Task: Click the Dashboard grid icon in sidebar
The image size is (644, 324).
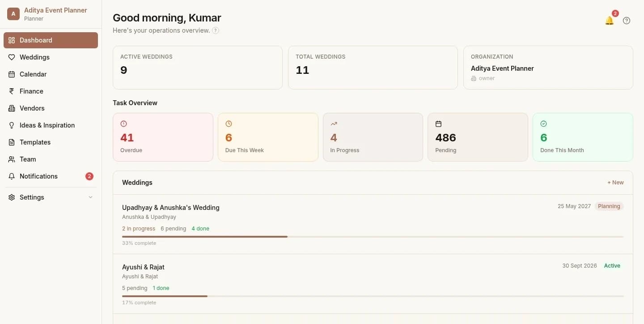Action: (x=12, y=40)
